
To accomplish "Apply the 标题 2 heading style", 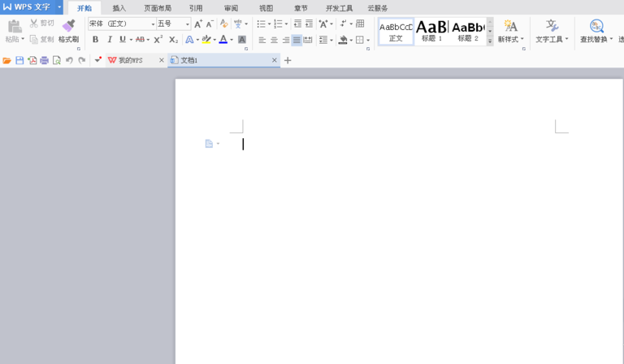I will [x=468, y=32].
